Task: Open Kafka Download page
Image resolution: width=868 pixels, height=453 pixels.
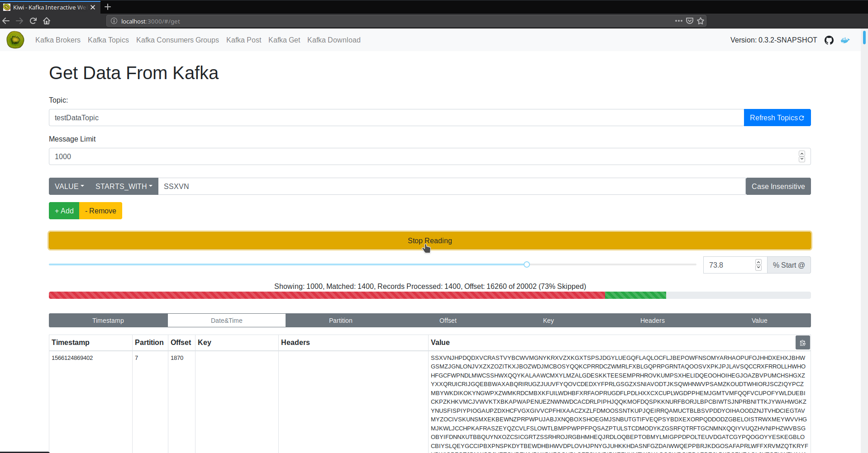Action: (x=334, y=40)
